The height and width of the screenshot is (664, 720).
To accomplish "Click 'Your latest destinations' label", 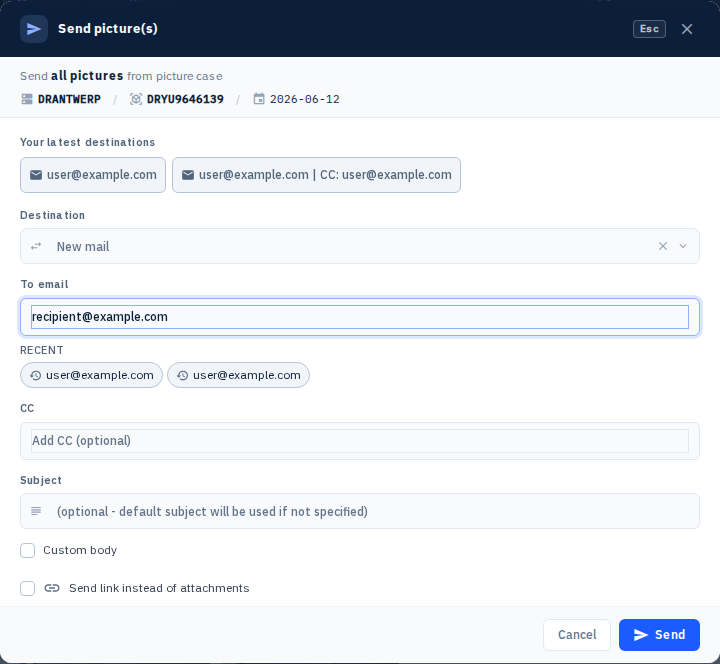I will 87,142.
